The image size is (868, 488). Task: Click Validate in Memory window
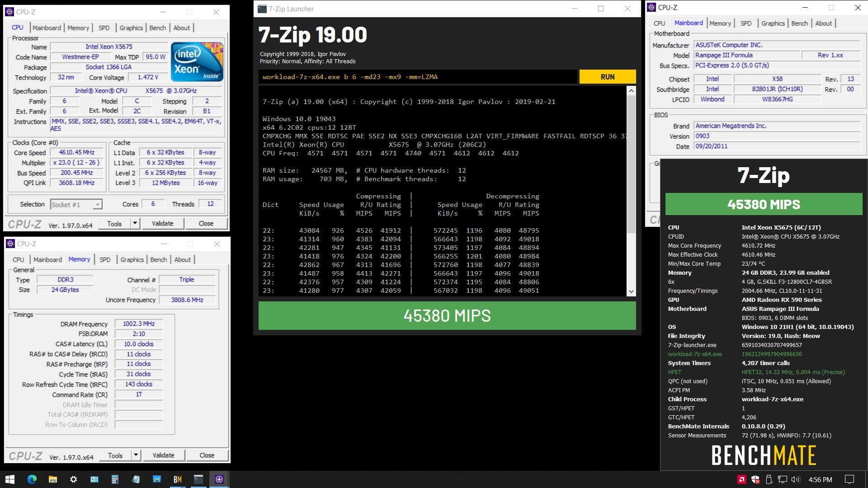163,455
